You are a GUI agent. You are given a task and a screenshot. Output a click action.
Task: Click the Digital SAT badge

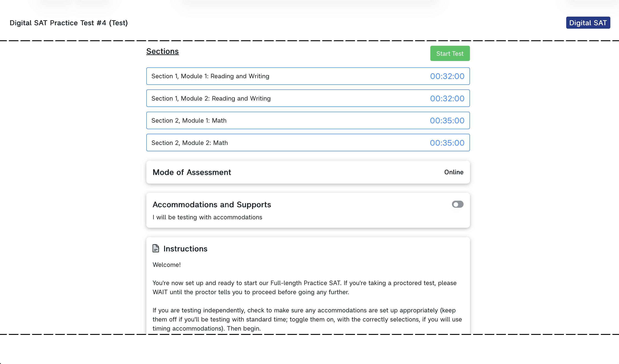588,23
